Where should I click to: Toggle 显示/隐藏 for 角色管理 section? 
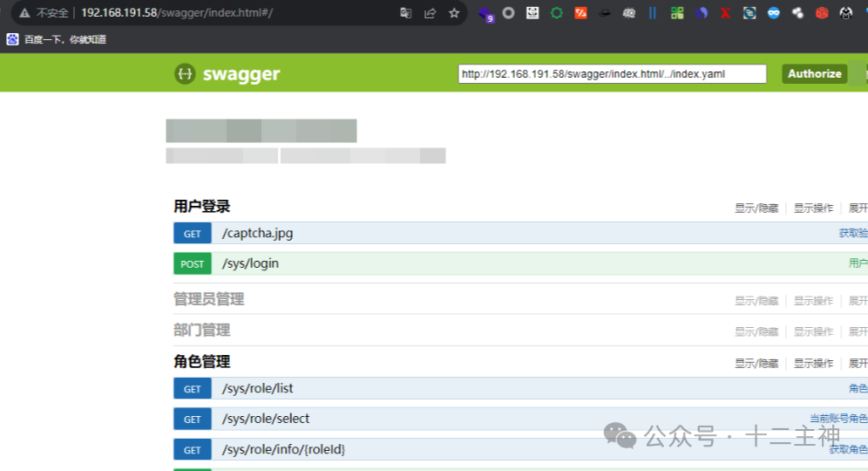pos(756,364)
